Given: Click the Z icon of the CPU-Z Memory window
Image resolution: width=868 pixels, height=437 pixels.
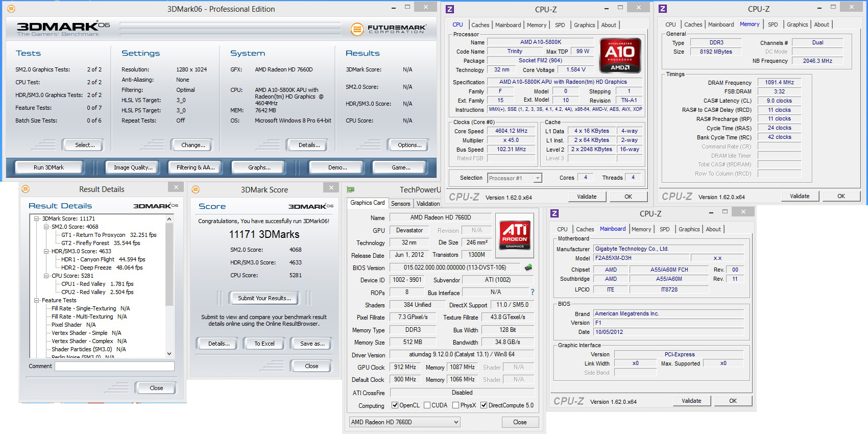Looking at the screenshot, I should point(663,9).
